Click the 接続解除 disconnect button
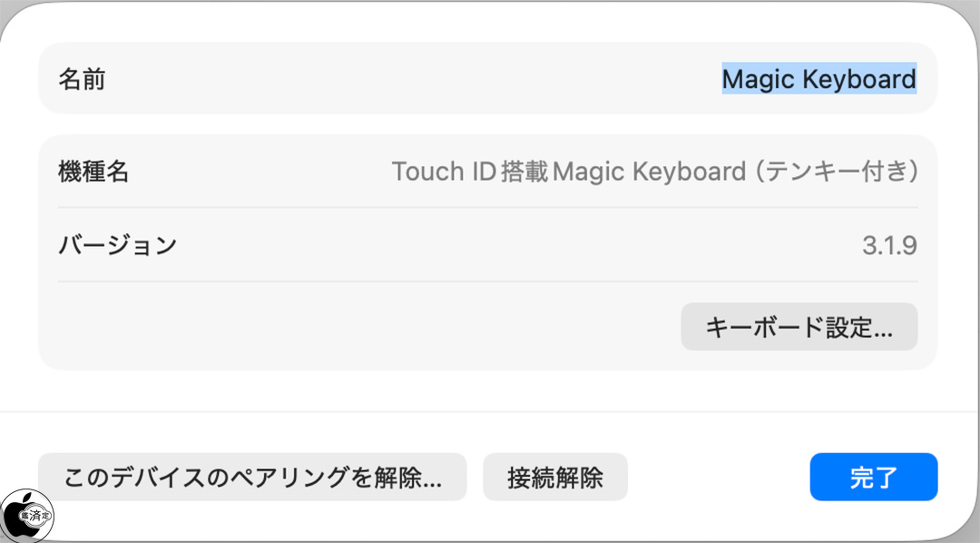The height and width of the screenshot is (543, 980). [554, 478]
